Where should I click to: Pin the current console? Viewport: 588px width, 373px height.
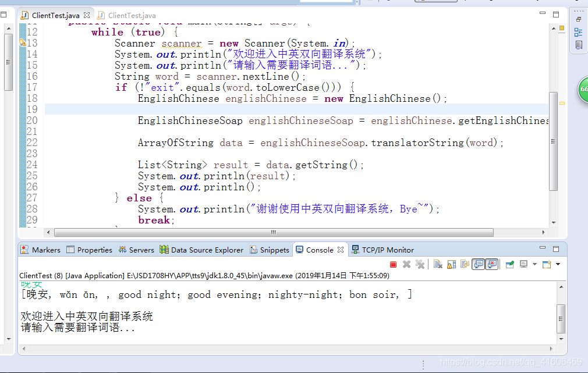coord(509,264)
